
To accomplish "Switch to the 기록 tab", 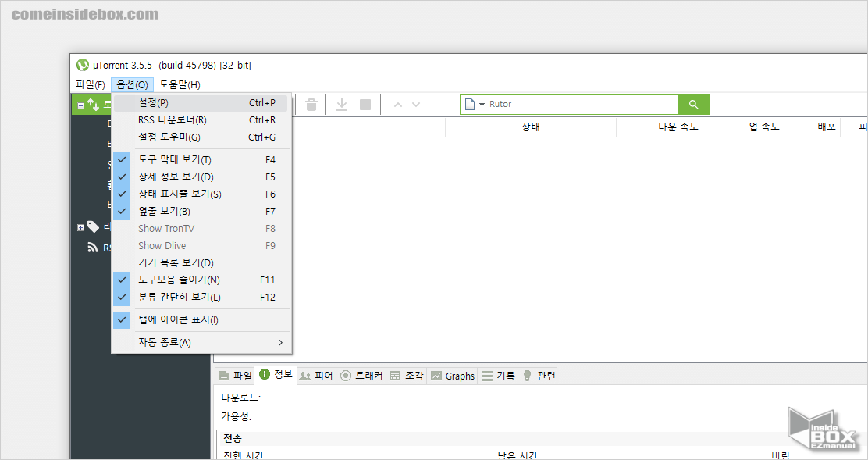I will click(498, 376).
